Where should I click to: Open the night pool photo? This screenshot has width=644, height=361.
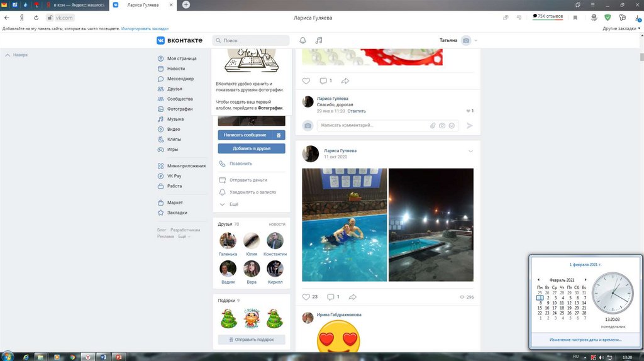[431, 225]
